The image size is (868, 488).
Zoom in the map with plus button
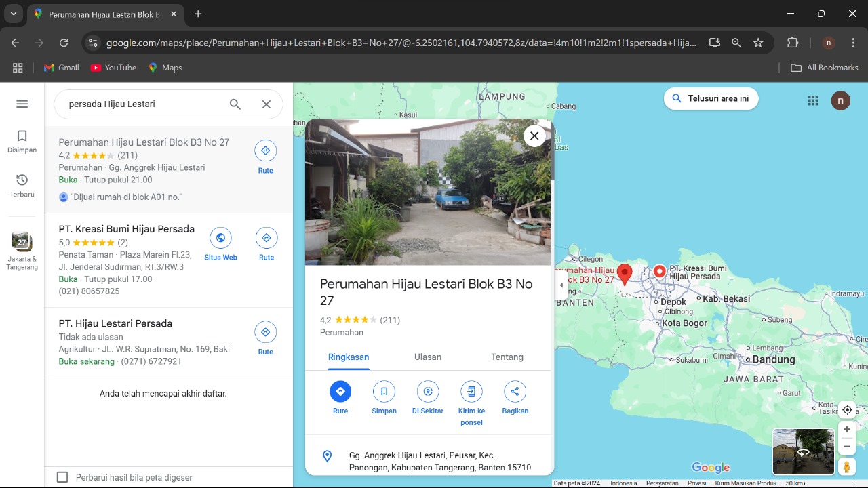pos(847,430)
